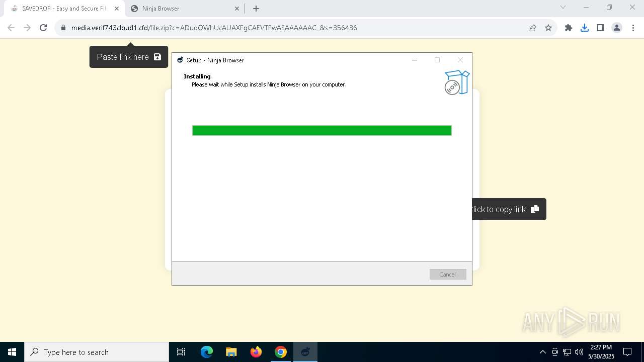Viewport: 644px width, 362px height.
Task: Click the green installation progress bar
Action: (322, 130)
